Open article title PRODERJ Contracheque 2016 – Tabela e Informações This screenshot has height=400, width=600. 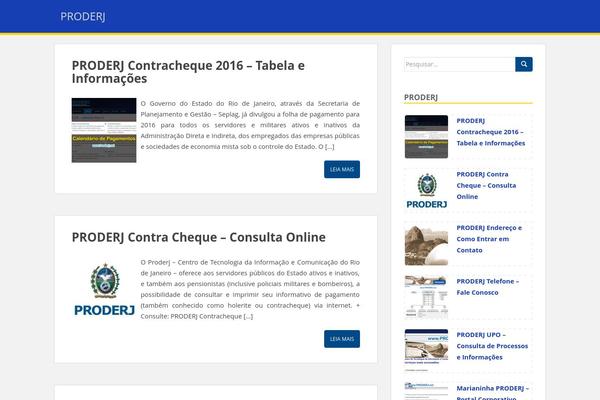[x=188, y=72]
